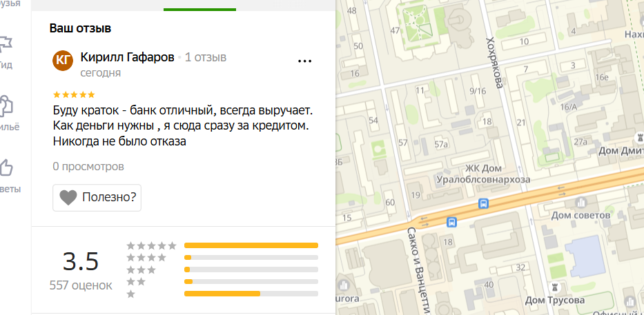Open the three-dot menu on Кирилл Гафаров's review
The image size is (644, 315).
coord(304,61)
